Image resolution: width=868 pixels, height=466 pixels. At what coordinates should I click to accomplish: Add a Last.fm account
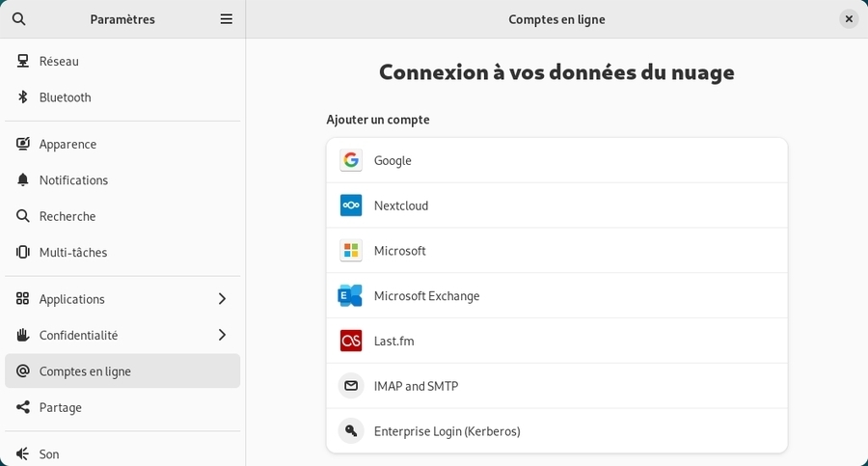[556, 341]
